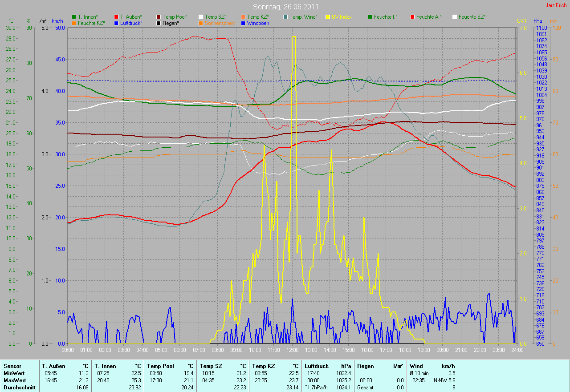
Task: Click the chart title Sonntag, 26.06.2011
Action: (285, 7)
